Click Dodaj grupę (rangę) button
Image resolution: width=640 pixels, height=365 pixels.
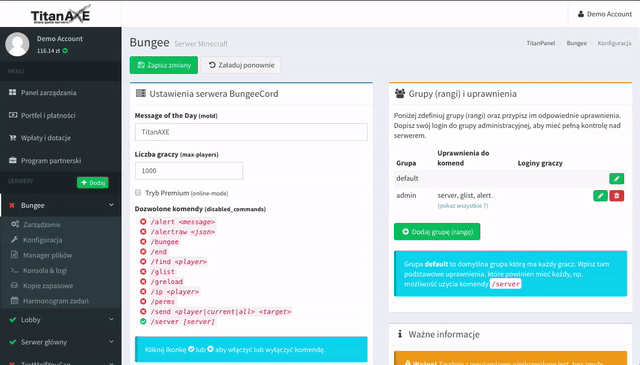(437, 232)
